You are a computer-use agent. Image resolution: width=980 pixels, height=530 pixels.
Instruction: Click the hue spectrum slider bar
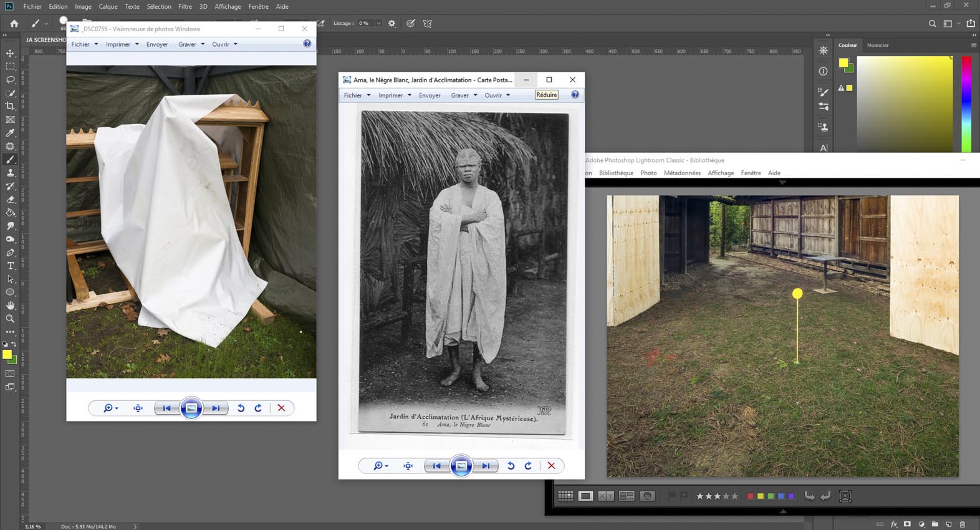coord(966,104)
